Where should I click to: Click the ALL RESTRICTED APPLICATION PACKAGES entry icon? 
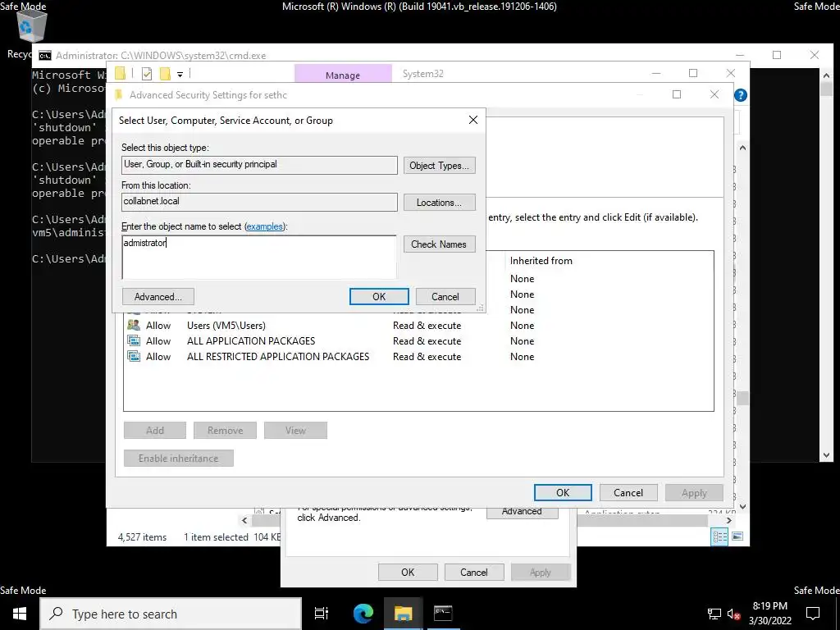(x=134, y=356)
